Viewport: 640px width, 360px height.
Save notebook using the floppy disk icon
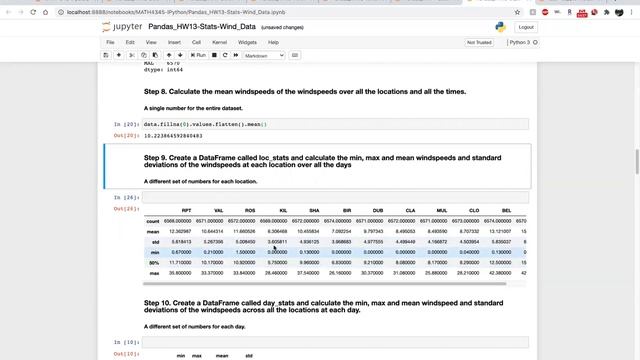tap(106, 55)
